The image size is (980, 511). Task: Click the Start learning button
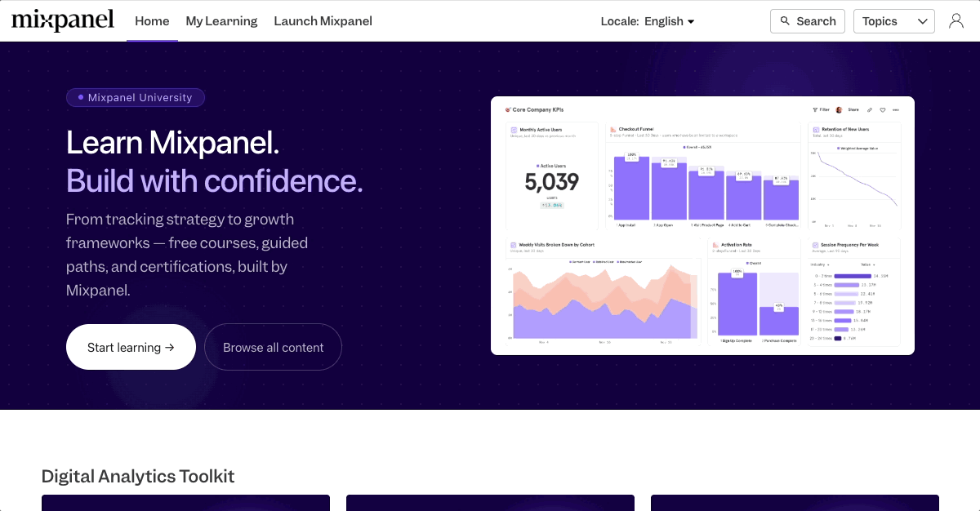pos(131,347)
